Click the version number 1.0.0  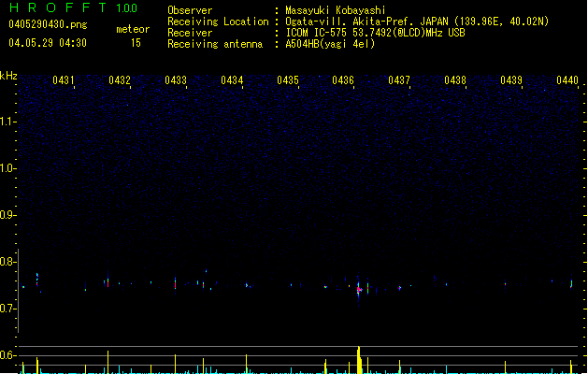126,8
